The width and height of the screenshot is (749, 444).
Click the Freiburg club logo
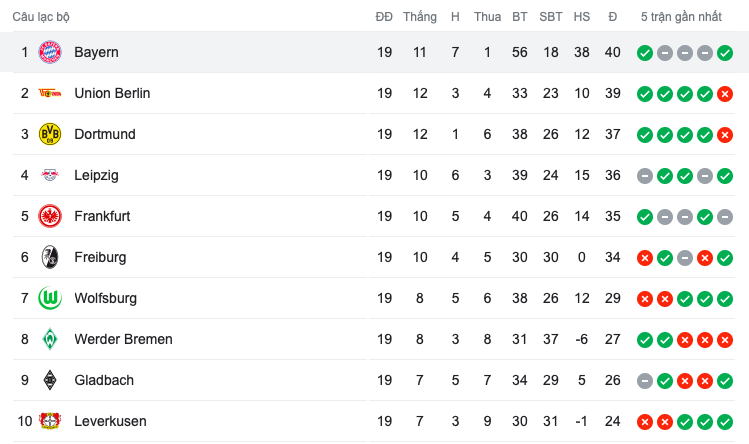click(49, 257)
